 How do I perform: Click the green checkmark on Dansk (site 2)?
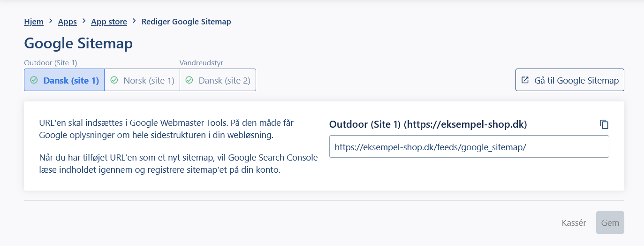[189, 80]
